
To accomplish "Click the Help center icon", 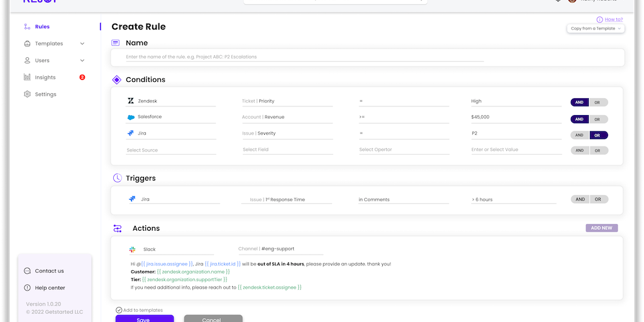I will [27, 288].
